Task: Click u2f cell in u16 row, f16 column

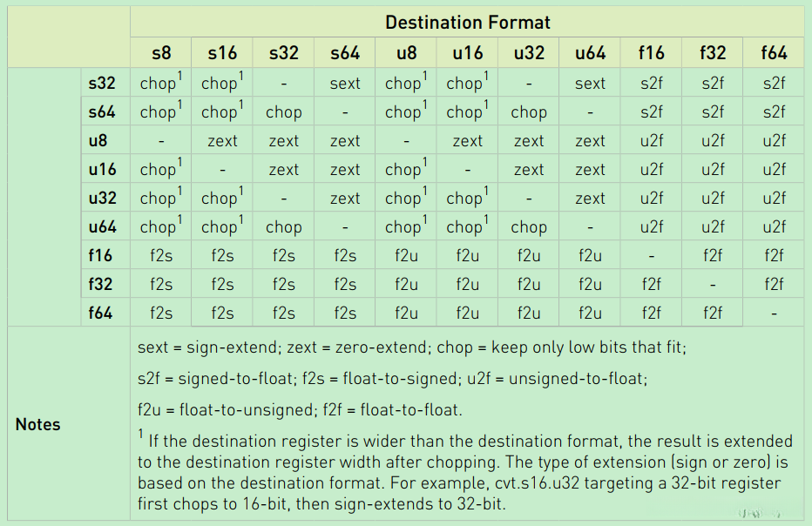Action: [651, 170]
